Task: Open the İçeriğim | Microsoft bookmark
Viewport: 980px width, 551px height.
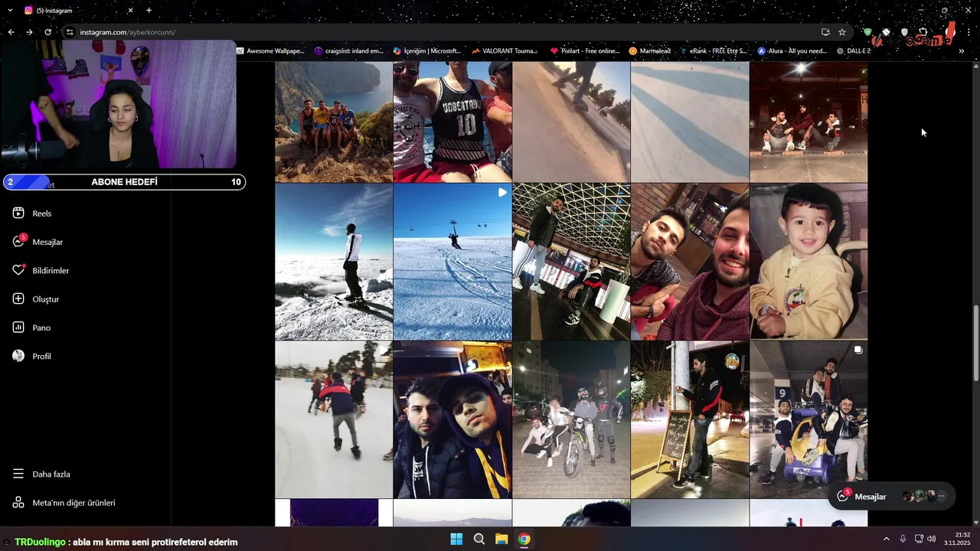Action: pos(428,51)
